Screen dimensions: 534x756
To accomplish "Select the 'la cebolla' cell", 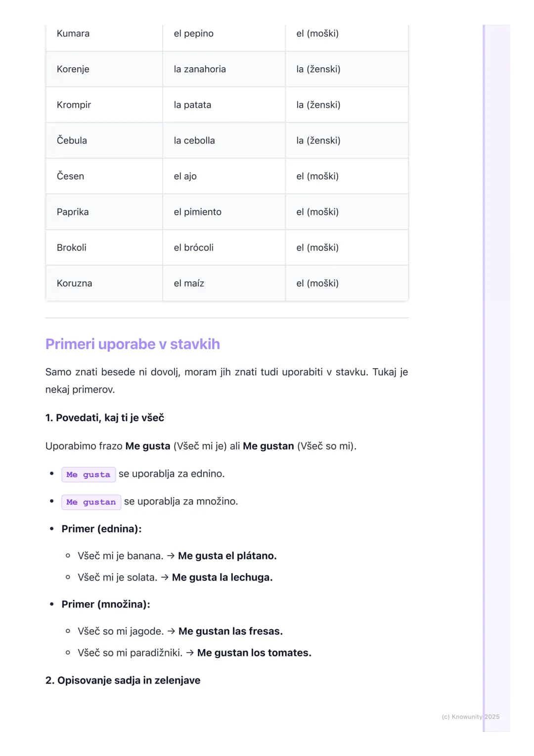I will tap(224, 141).
